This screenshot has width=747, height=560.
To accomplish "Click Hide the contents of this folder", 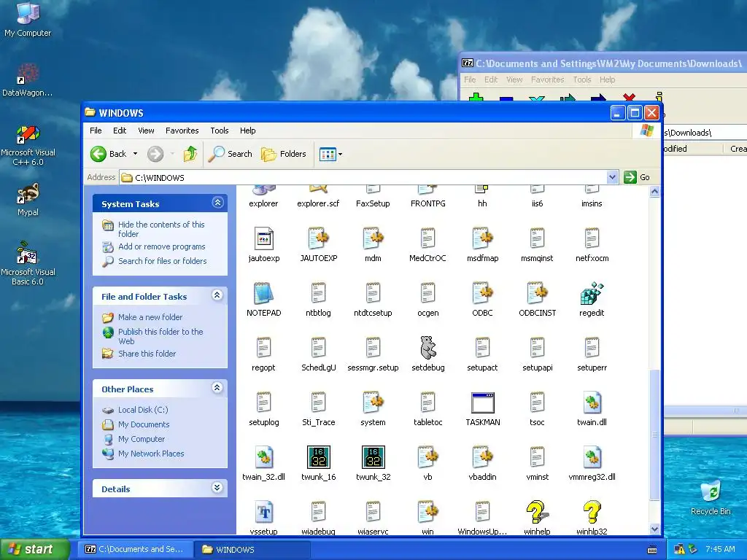I will (x=161, y=229).
